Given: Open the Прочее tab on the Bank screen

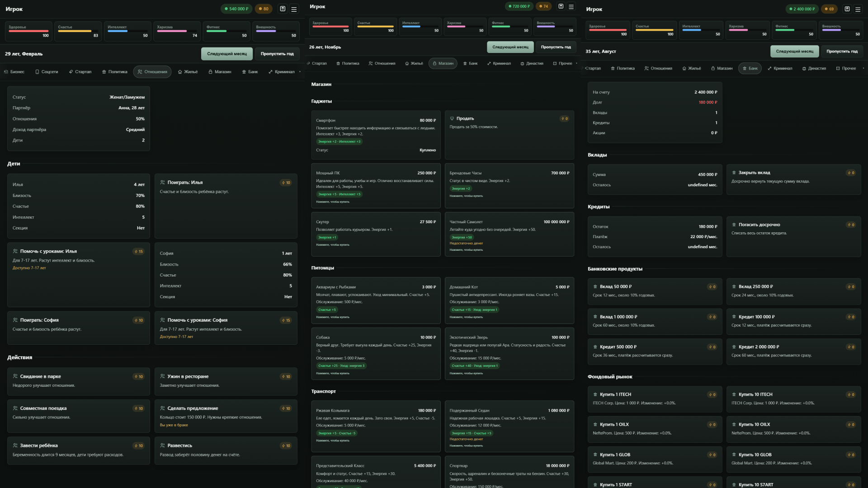Looking at the screenshot, I should (x=846, y=68).
